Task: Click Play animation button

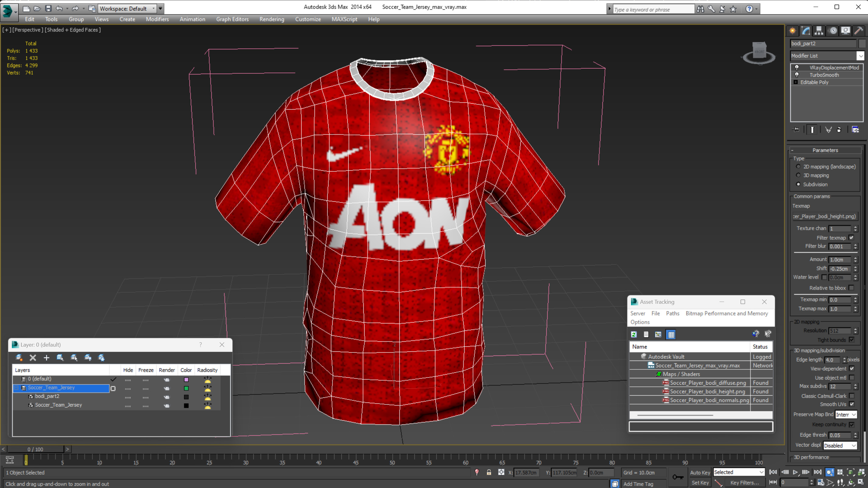Action: [795, 472]
